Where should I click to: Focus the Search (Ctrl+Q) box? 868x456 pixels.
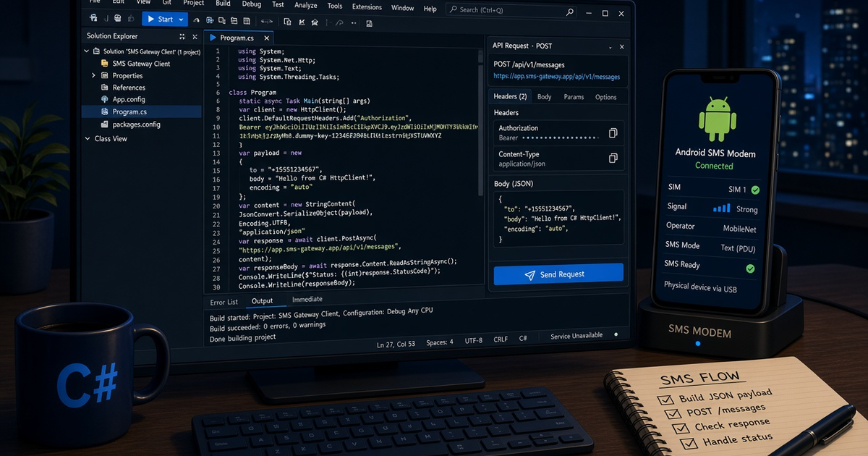pyautogui.click(x=511, y=10)
